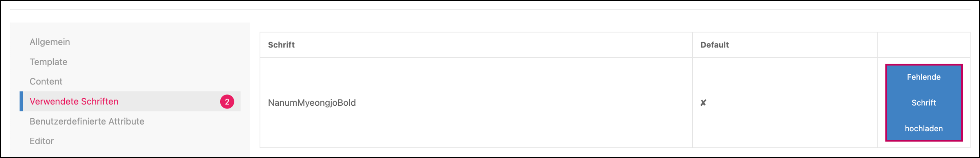The height and width of the screenshot is (158, 980).
Task: Click the word hochladen on the blue button
Action: coord(924,129)
